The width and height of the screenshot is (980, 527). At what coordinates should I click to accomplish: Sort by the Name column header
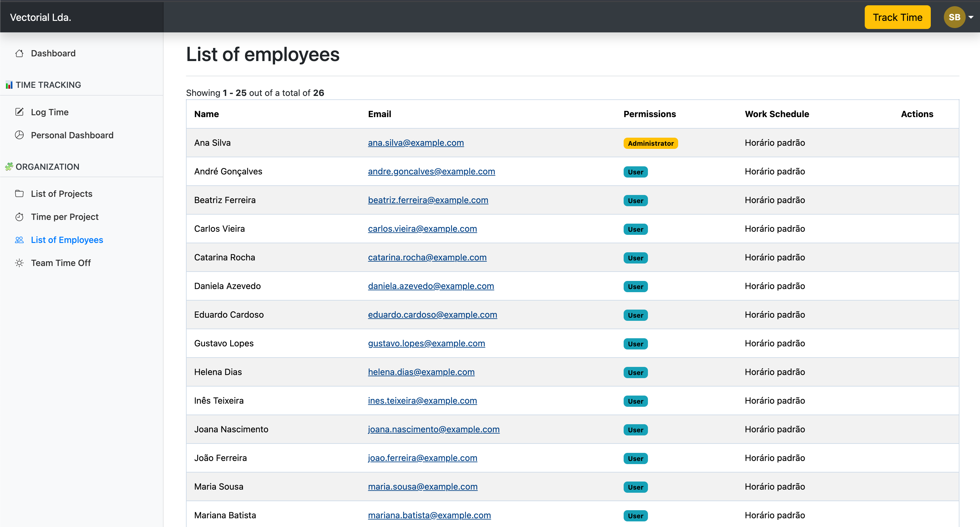(207, 114)
